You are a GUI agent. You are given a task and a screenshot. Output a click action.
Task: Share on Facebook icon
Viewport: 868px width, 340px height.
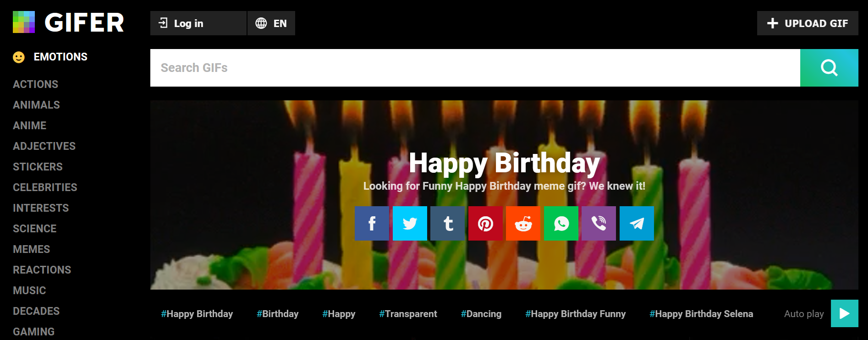372,224
